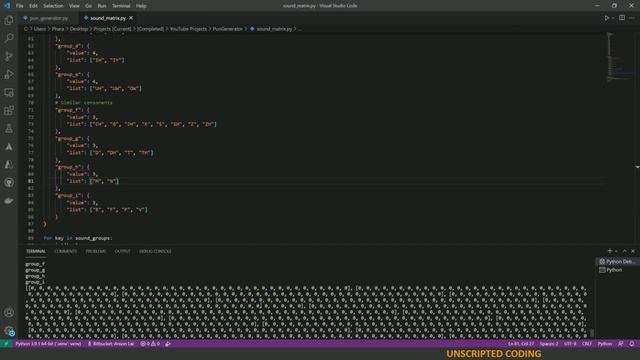Open the Help menu
This screenshot has height=360, width=640.
141,6
